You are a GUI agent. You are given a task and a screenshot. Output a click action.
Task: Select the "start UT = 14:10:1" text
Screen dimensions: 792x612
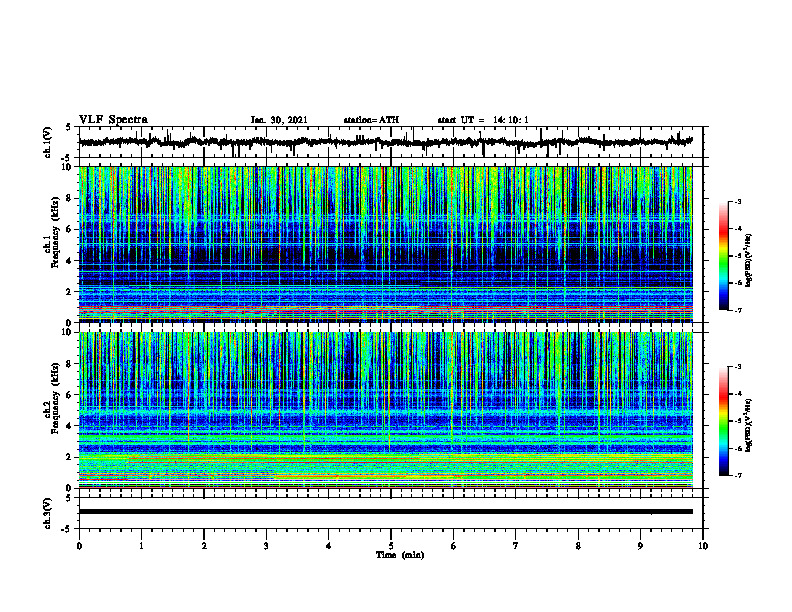pyautogui.click(x=483, y=120)
